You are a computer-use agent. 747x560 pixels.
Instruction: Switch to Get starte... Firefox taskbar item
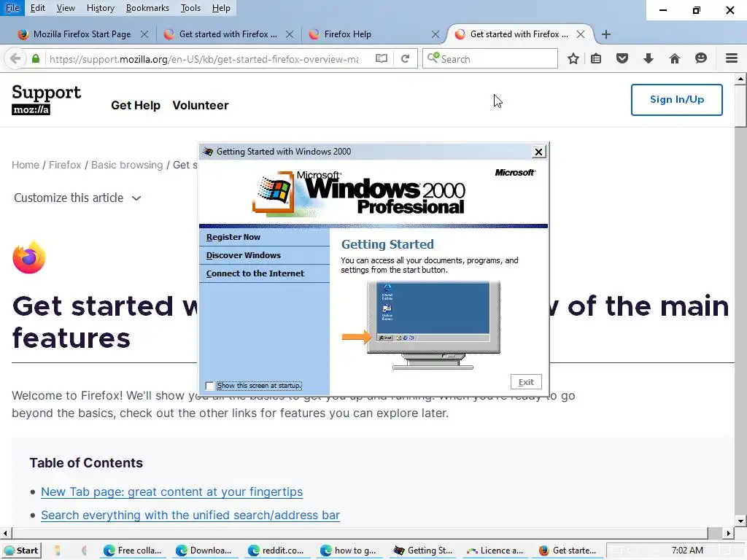568,551
